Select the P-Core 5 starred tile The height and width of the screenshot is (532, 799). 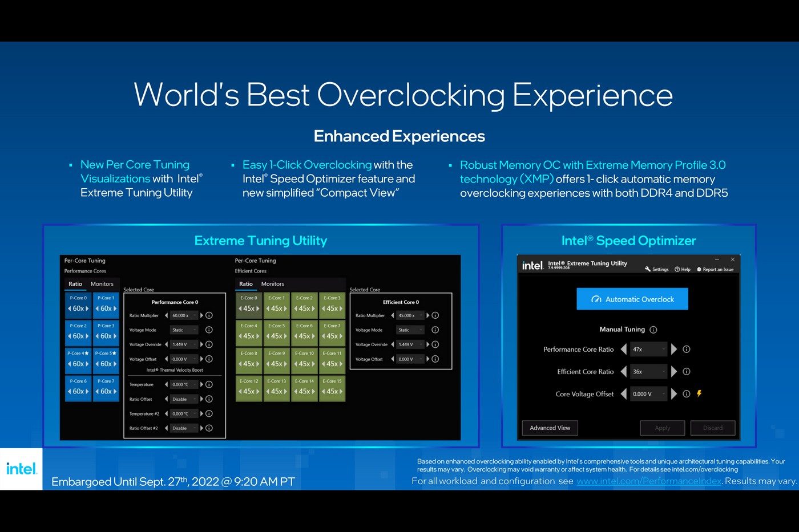pos(106,360)
